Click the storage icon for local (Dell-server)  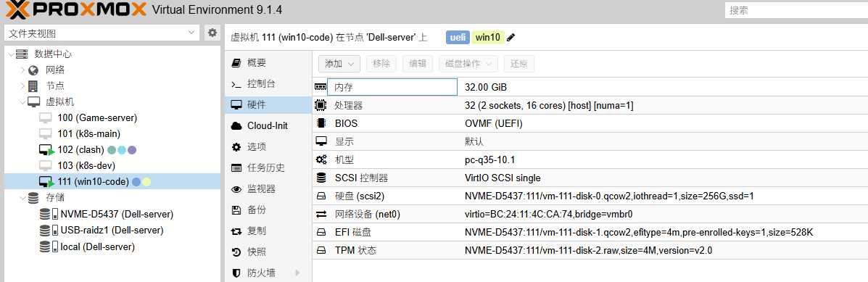tap(49, 246)
